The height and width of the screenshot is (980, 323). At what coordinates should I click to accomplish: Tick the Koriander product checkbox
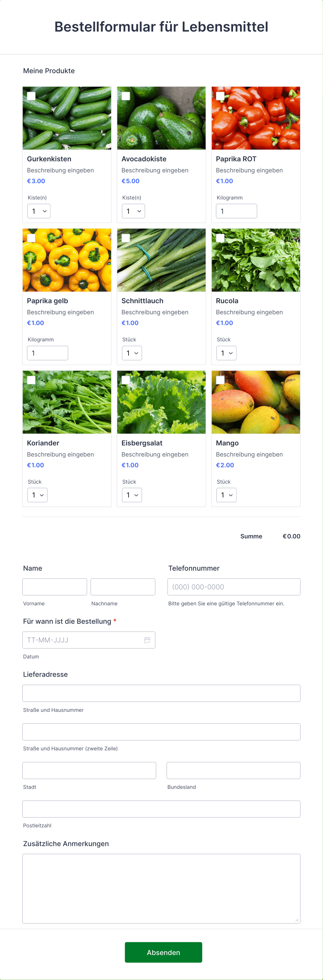tap(31, 380)
